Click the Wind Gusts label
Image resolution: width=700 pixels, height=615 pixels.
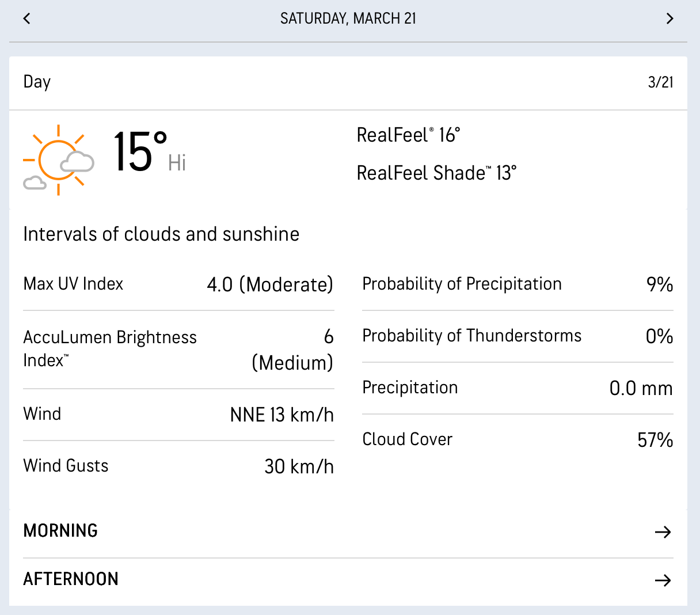pos(66,465)
